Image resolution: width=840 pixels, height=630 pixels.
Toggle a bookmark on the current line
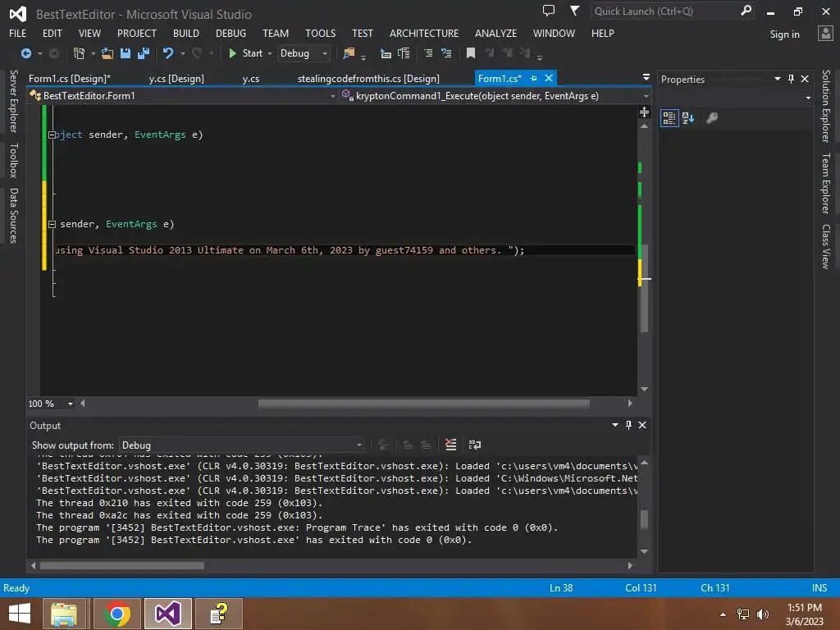[x=470, y=53]
